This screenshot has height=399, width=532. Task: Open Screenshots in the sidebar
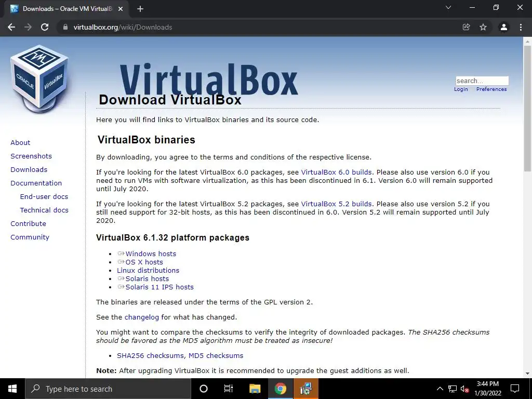point(31,156)
